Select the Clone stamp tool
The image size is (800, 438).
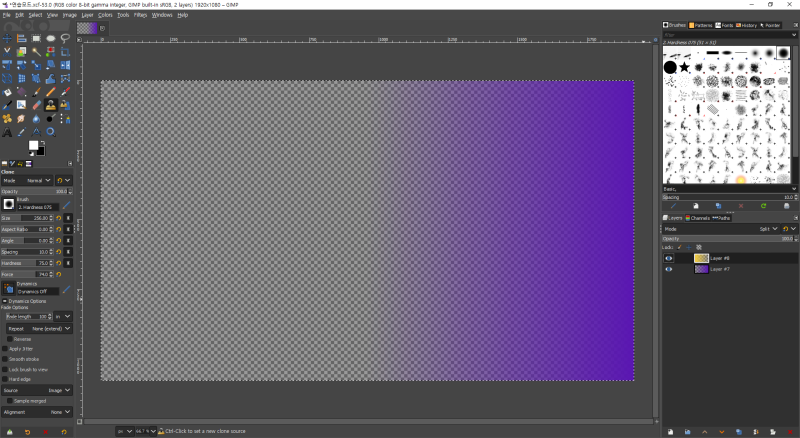pyautogui.click(x=51, y=105)
